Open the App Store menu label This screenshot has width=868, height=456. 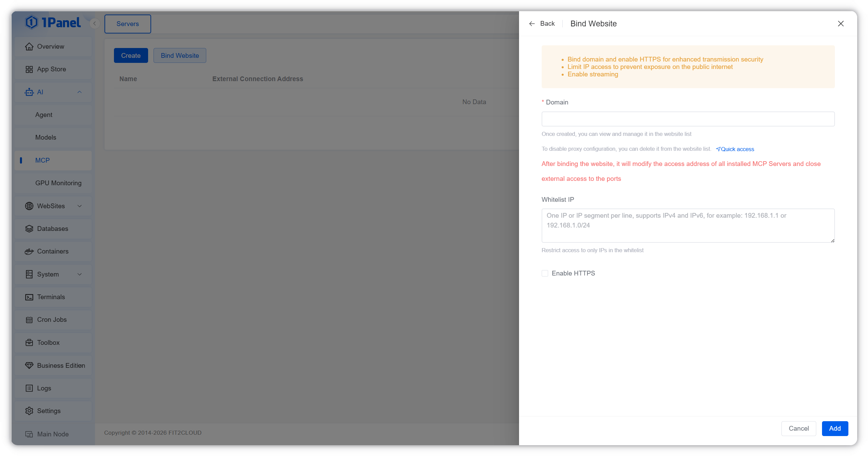pyautogui.click(x=51, y=69)
